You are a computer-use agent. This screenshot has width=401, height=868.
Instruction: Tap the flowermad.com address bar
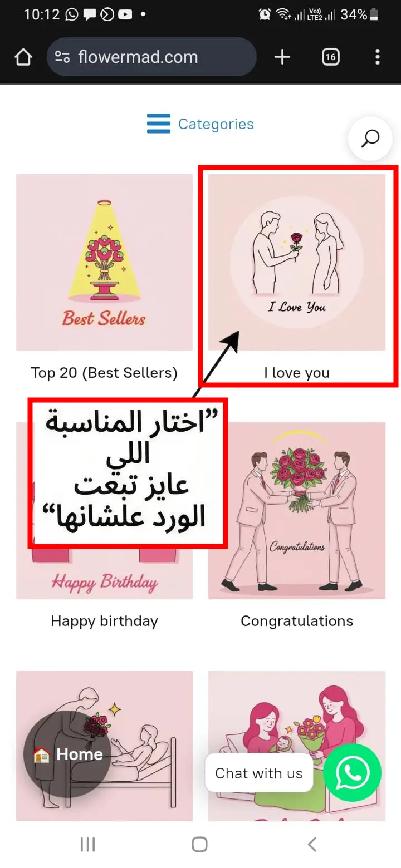tap(151, 57)
